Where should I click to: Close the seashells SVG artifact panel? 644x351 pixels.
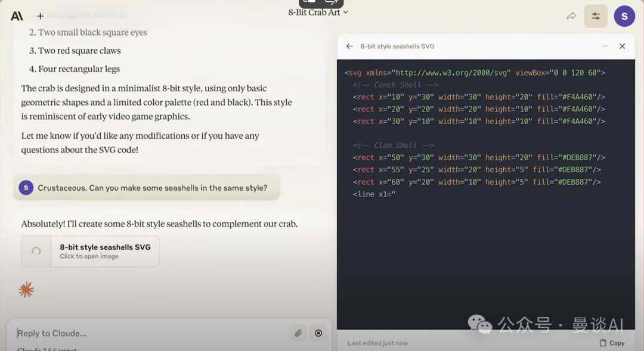pos(622,46)
